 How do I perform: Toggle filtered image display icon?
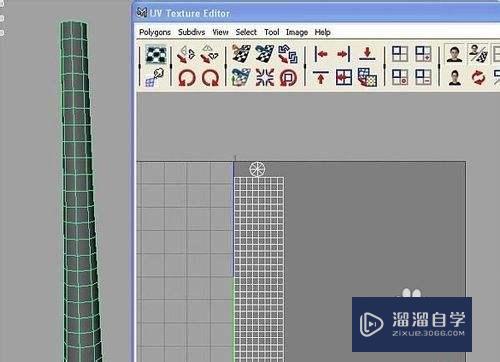(x=478, y=54)
